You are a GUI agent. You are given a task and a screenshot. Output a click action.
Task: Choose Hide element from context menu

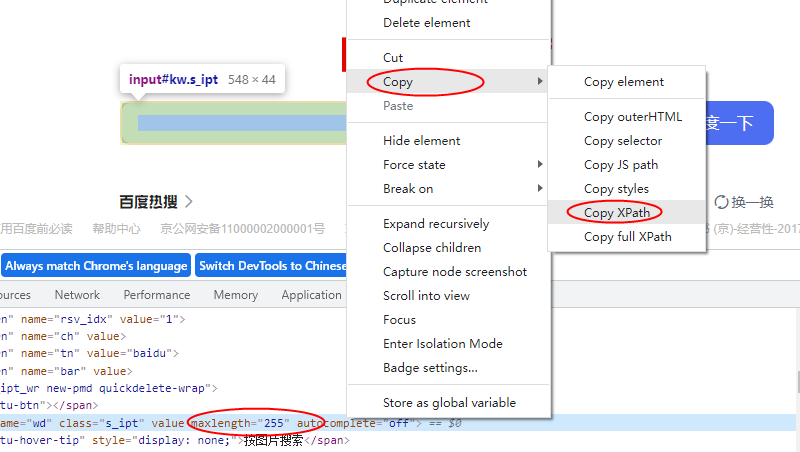point(421,141)
